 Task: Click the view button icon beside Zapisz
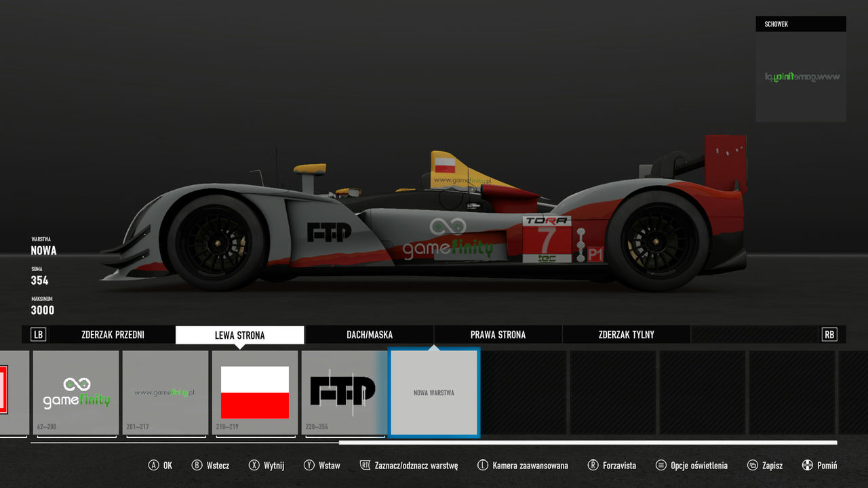tap(753, 466)
